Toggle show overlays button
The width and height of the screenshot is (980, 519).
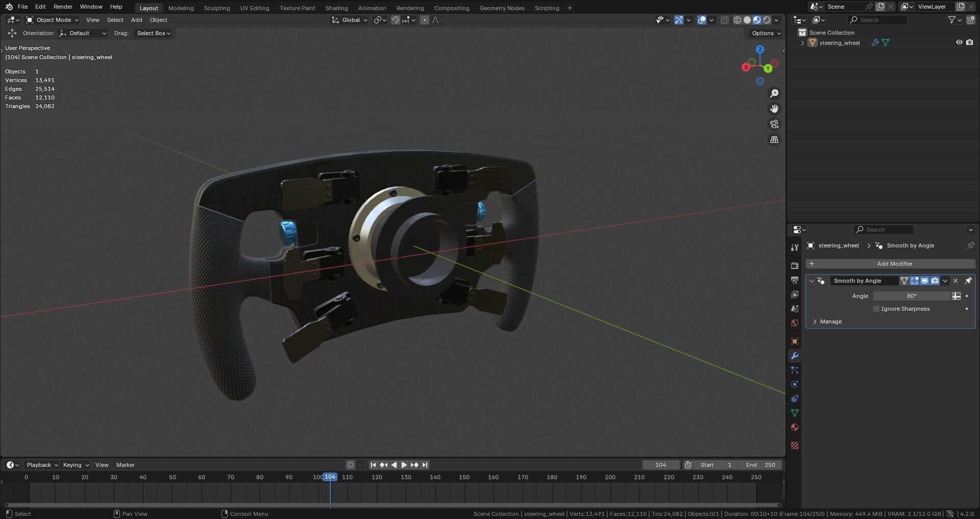702,20
